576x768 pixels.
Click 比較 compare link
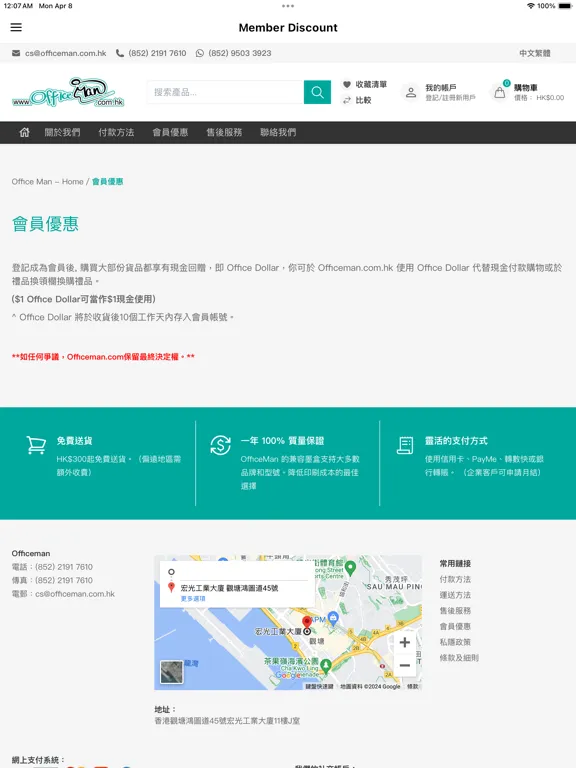click(363, 100)
